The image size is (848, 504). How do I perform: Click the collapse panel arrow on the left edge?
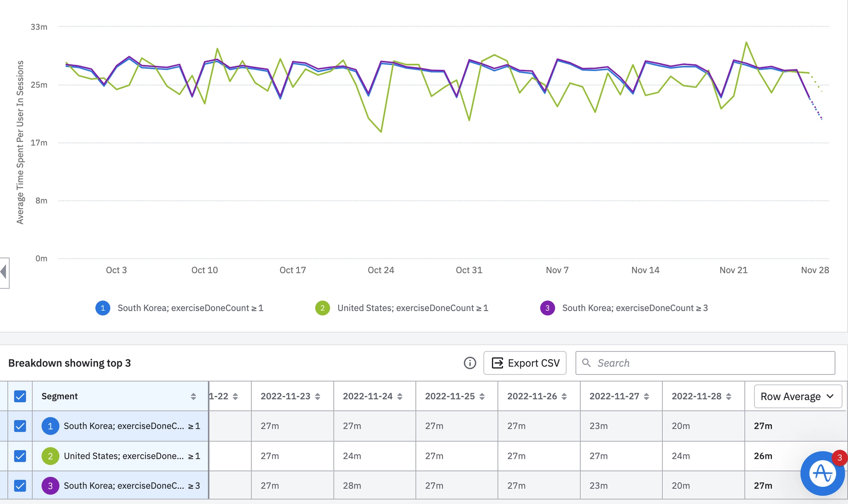point(4,272)
